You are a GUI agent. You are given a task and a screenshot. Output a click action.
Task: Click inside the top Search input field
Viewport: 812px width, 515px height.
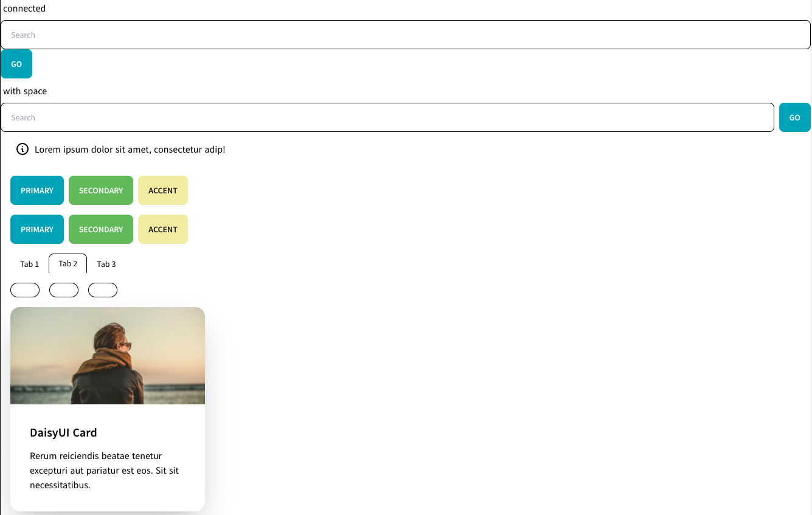[243, 35]
